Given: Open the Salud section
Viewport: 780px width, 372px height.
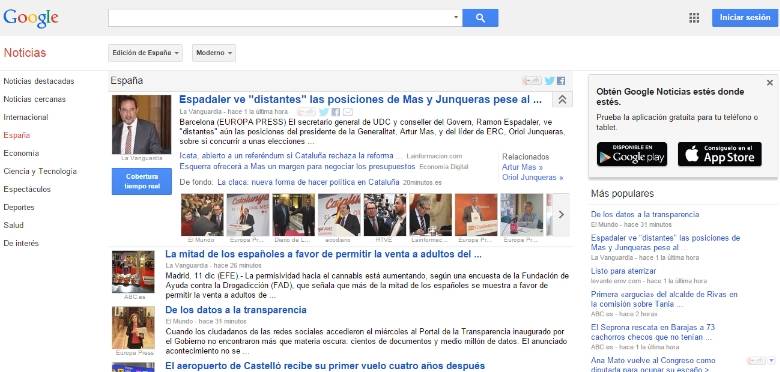Looking at the screenshot, I should 13,225.
